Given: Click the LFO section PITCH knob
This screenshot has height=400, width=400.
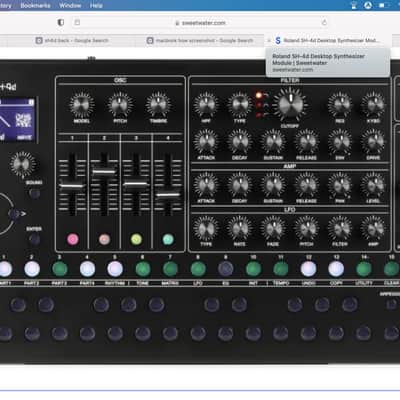Looking at the screenshot, I should pos(306,228).
